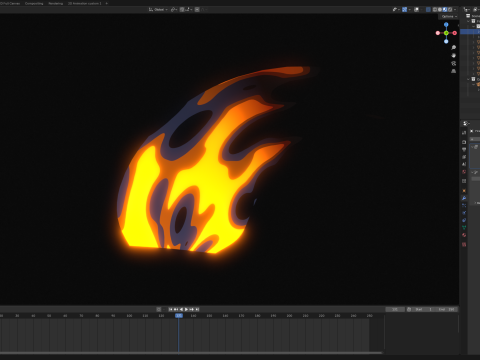480x360 pixels.
Task: Open the World properties tab
Action: pos(464,172)
